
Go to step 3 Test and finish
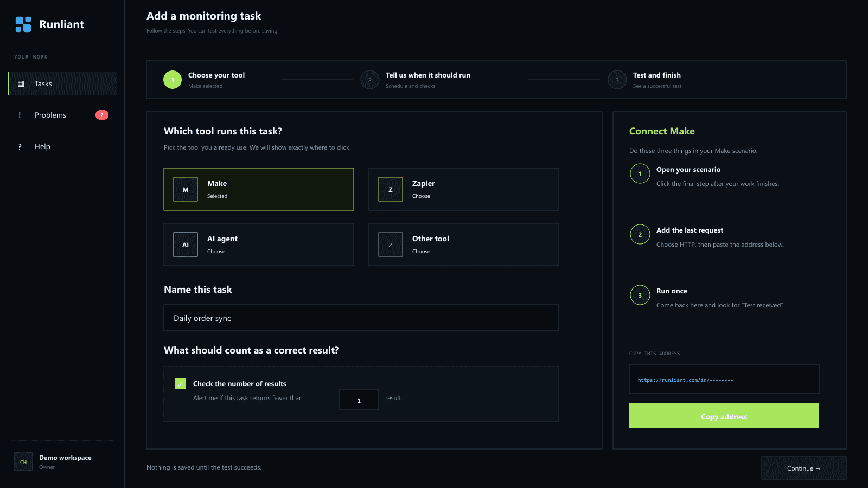tap(645, 80)
